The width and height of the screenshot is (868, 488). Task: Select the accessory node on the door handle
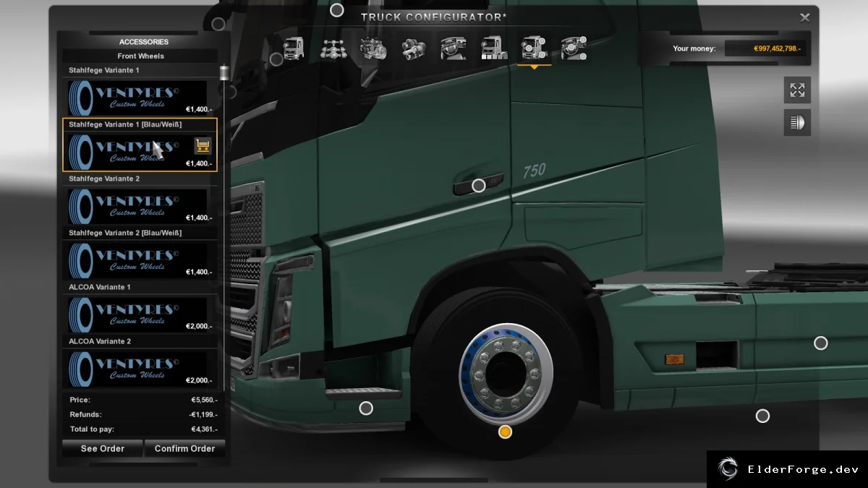(478, 186)
